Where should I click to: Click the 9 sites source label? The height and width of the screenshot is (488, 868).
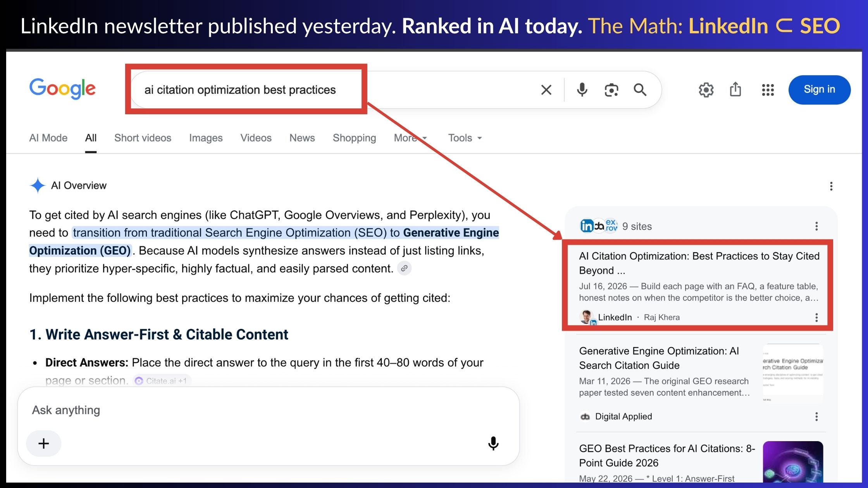pos(637,226)
